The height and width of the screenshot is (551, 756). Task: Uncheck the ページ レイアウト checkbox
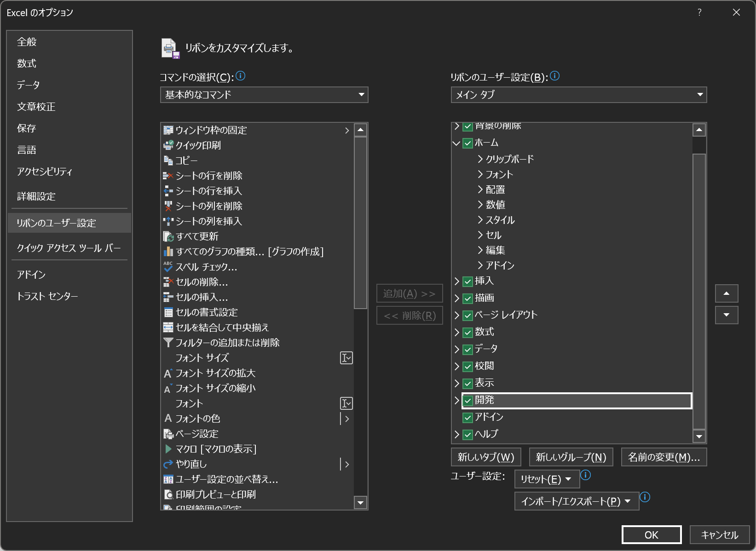[x=468, y=315]
